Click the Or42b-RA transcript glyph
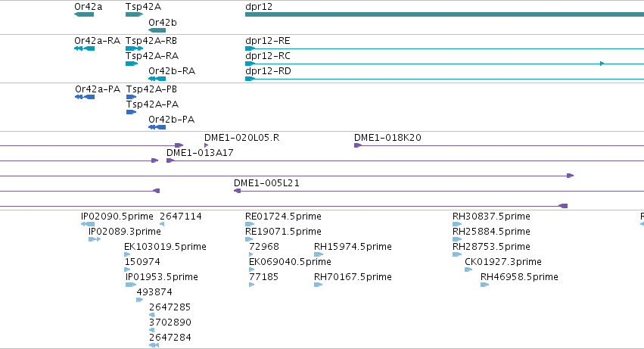 (157, 79)
